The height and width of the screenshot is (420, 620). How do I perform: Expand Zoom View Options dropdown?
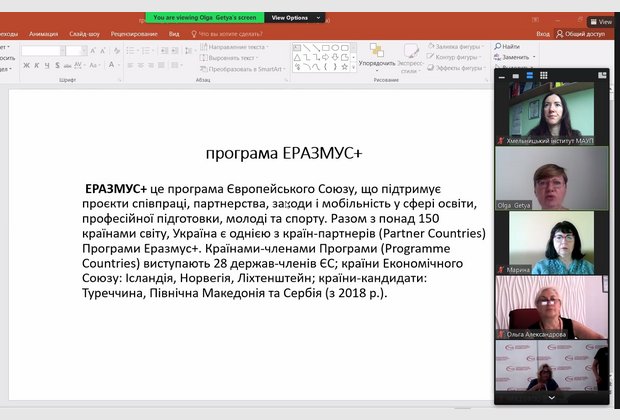[x=295, y=17]
